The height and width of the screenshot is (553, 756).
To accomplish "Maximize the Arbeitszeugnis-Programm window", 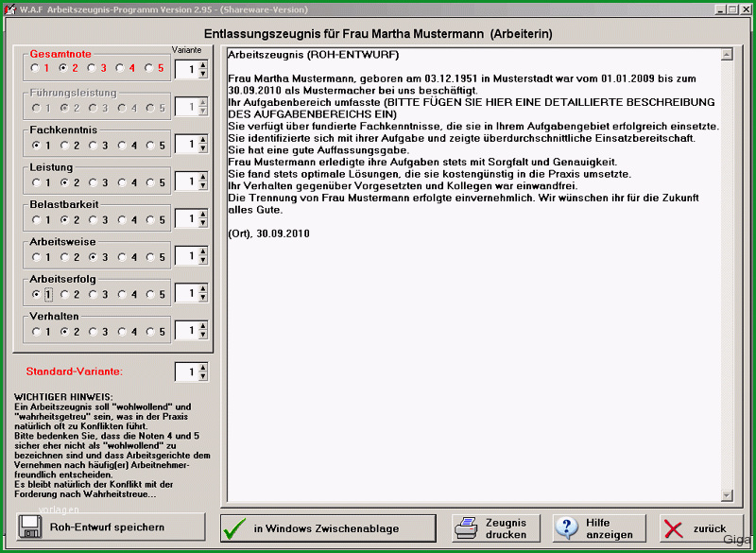I will [731, 9].
